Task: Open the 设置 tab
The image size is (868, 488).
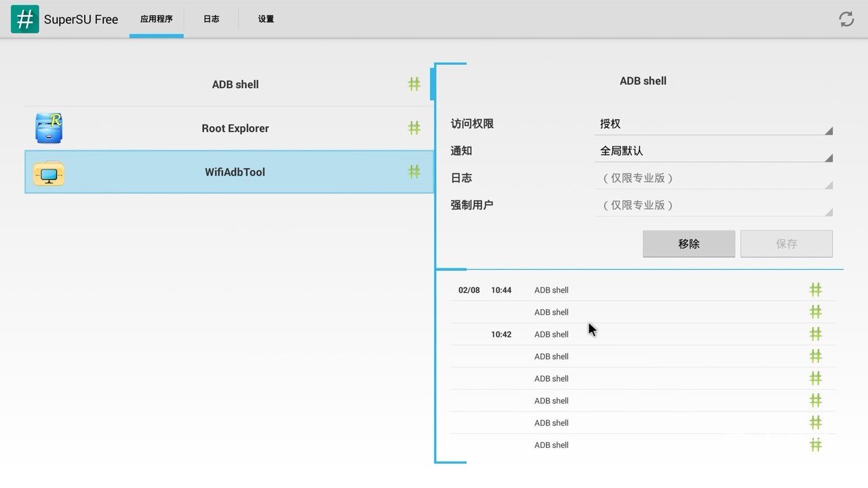Action: (x=266, y=19)
